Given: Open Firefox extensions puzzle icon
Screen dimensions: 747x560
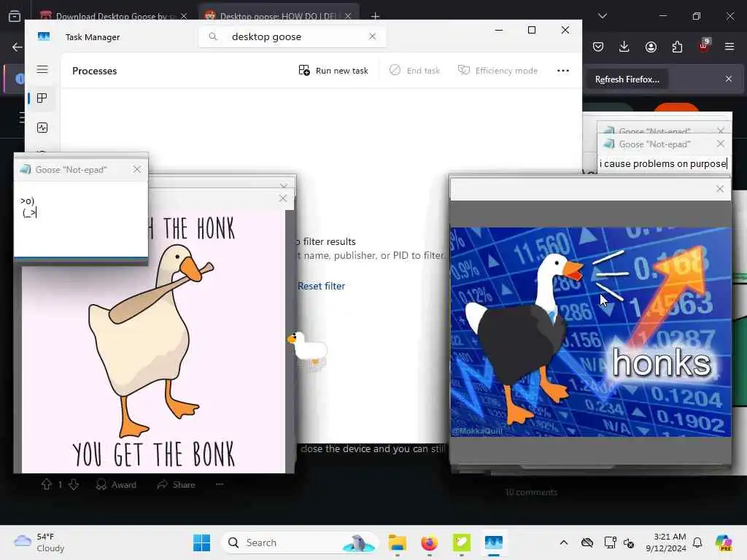Looking at the screenshot, I should click(x=677, y=47).
